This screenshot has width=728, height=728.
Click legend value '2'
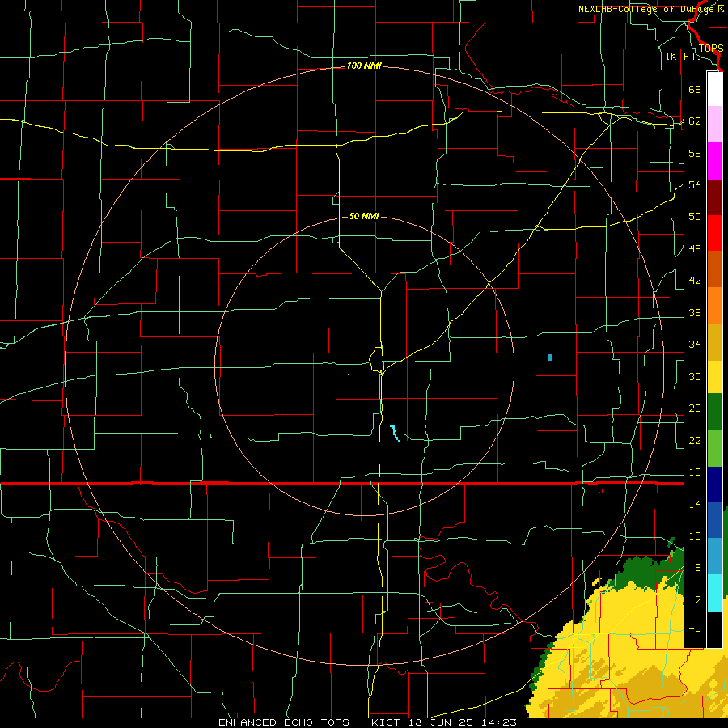click(697, 600)
